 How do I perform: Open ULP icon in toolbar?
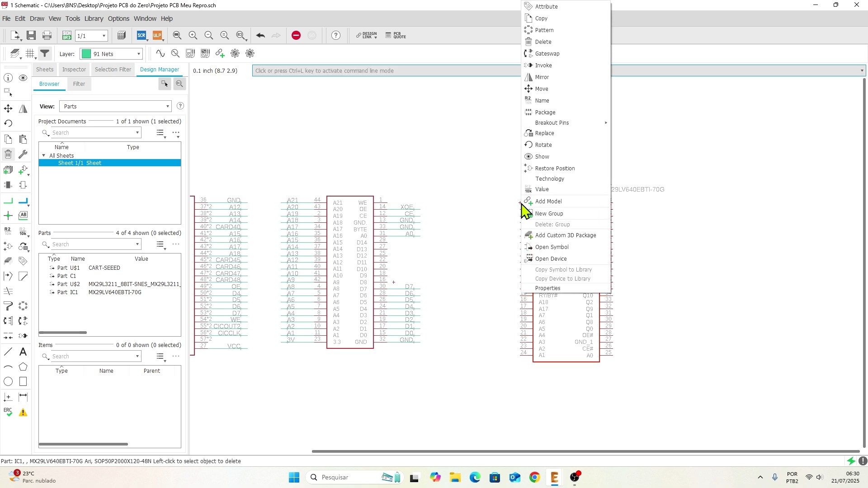[x=157, y=36]
